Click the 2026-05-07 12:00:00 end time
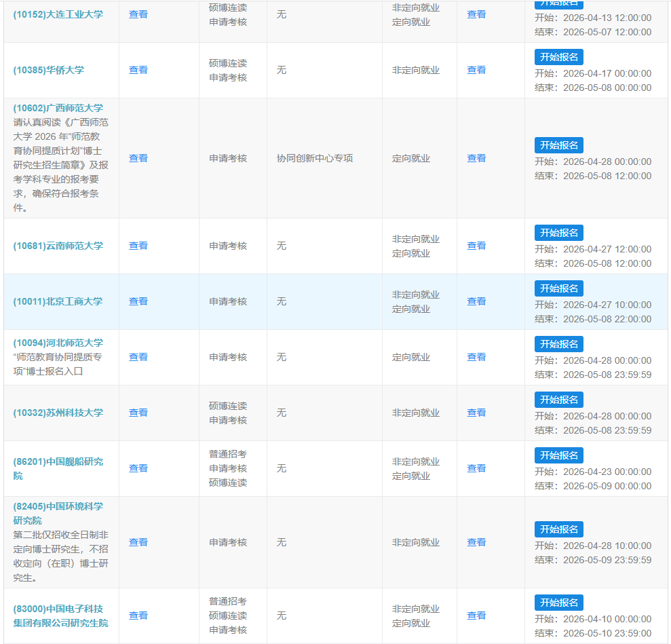Screen dimensions: 671x644 607,32
